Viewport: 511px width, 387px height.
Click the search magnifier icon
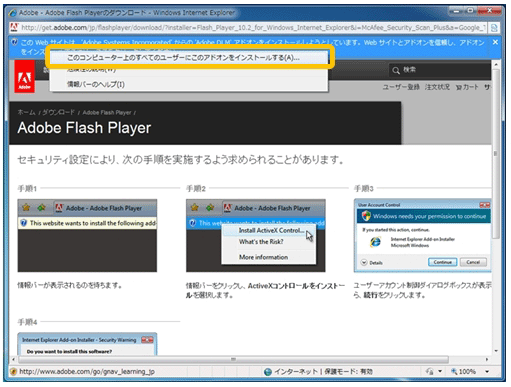click(396, 70)
